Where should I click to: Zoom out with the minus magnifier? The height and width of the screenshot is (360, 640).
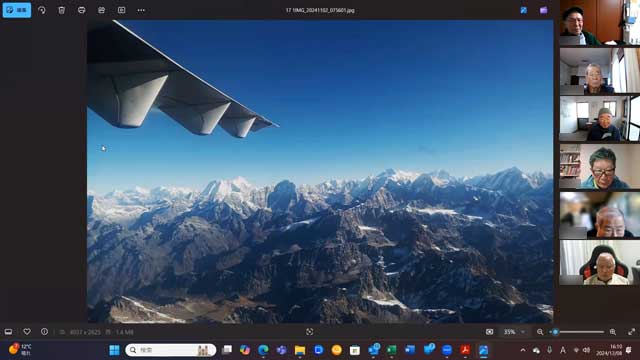click(x=540, y=332)
